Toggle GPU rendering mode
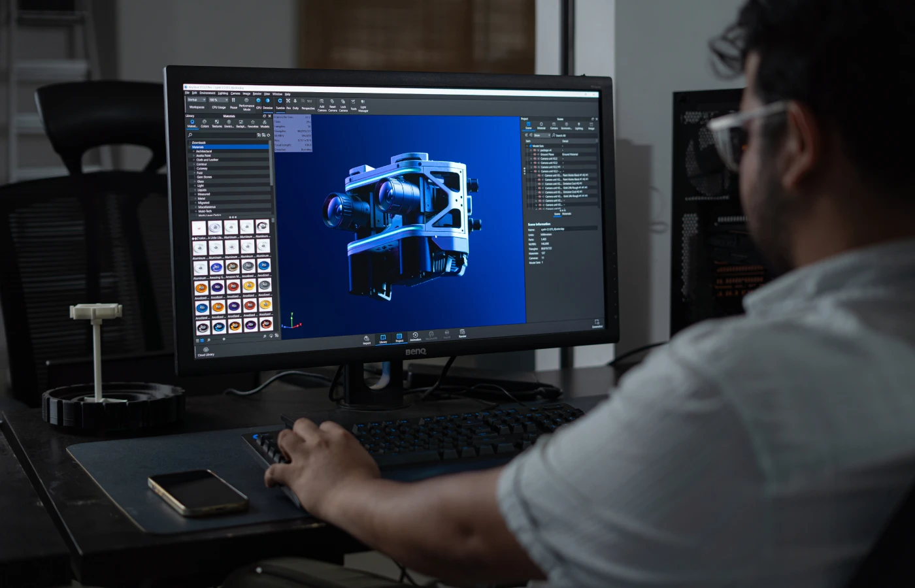 pyautogui.click(x=258, y=103)
